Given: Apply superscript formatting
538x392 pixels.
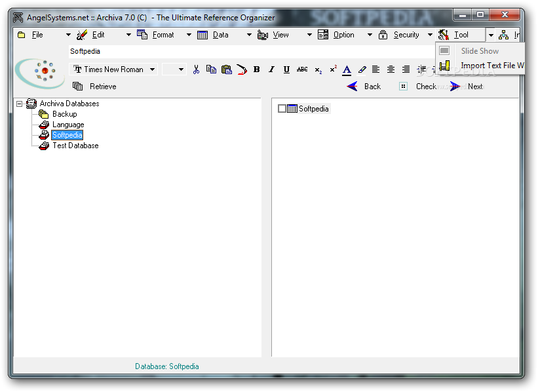Looking at the screenshot, I should pos(333,69).
